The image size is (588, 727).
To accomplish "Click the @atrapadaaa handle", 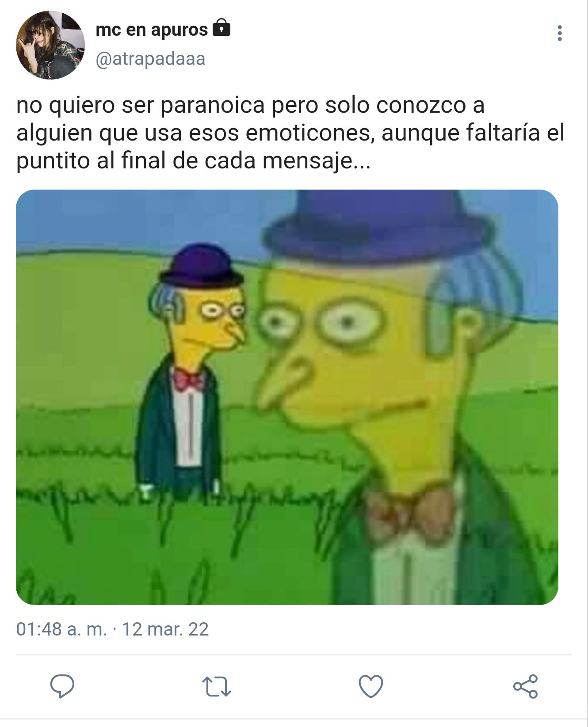I will tap(150, 59).
